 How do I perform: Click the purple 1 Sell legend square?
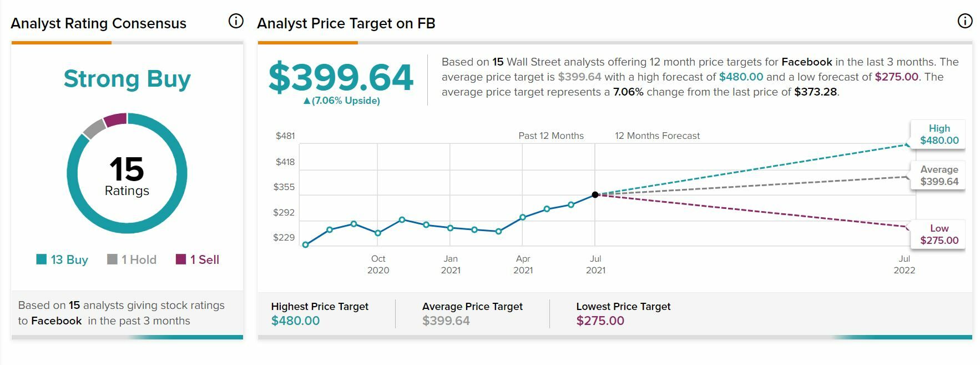point(181,259)
